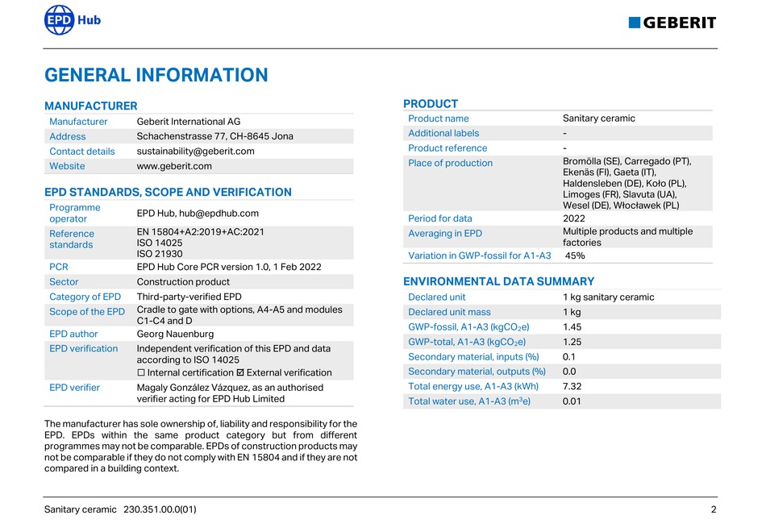The image size is (766, 532).
Task: Select the EPD STANDARDS, SCOPE AND VERIFICATION heading
Action: point(168,192)
